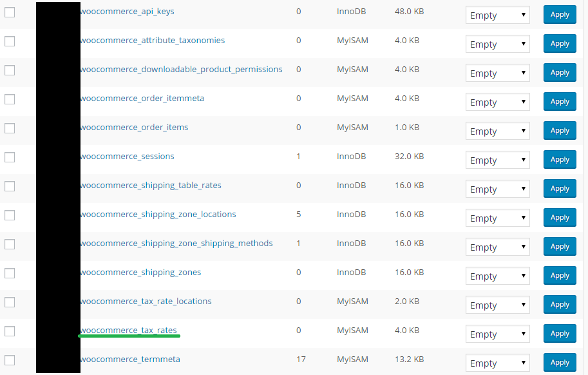Tick the checkbox for woocommerce_api_keys row
This screenshot has width=588, height=375.
10,12
